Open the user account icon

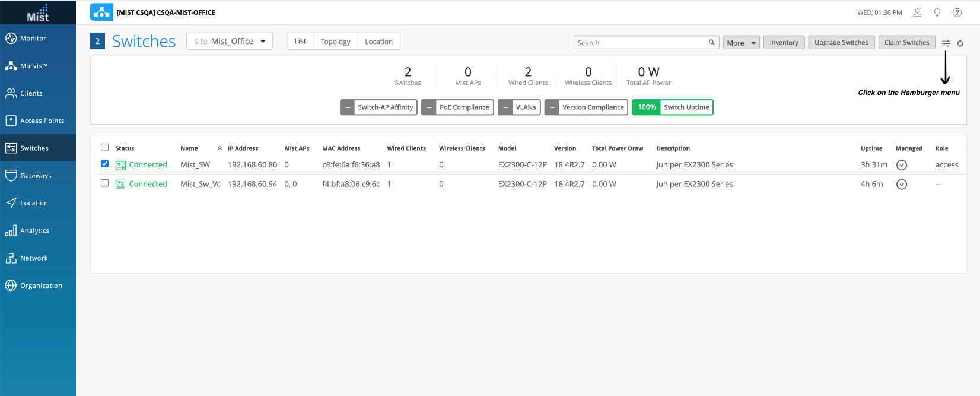pos(917,12)
